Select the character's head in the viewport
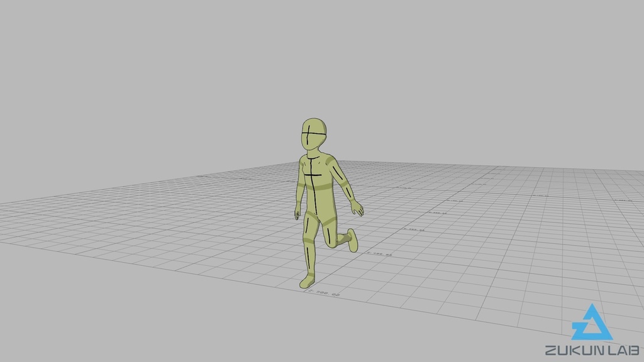Screen dimensions: 644x362 (x=314, y=134)
